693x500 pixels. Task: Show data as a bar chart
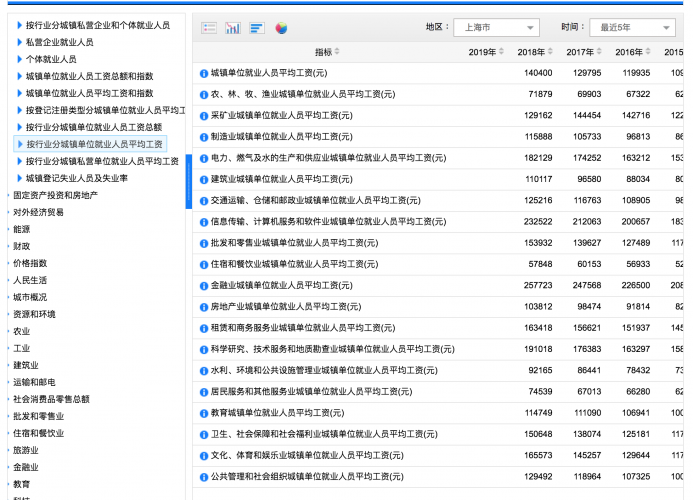(233, 28)
